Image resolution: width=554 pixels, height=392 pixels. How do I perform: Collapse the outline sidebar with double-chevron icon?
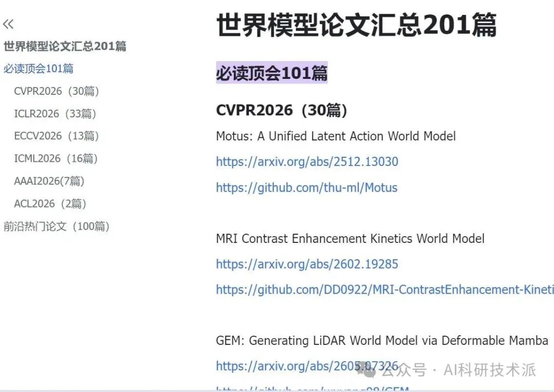tap(8, 24)
